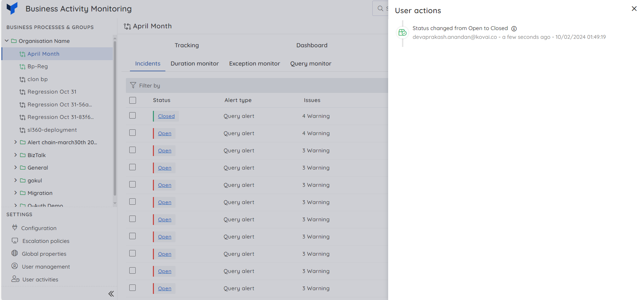The image size is (644, 300).
Task: Open Configuration settings
Action: coord(39,228)
